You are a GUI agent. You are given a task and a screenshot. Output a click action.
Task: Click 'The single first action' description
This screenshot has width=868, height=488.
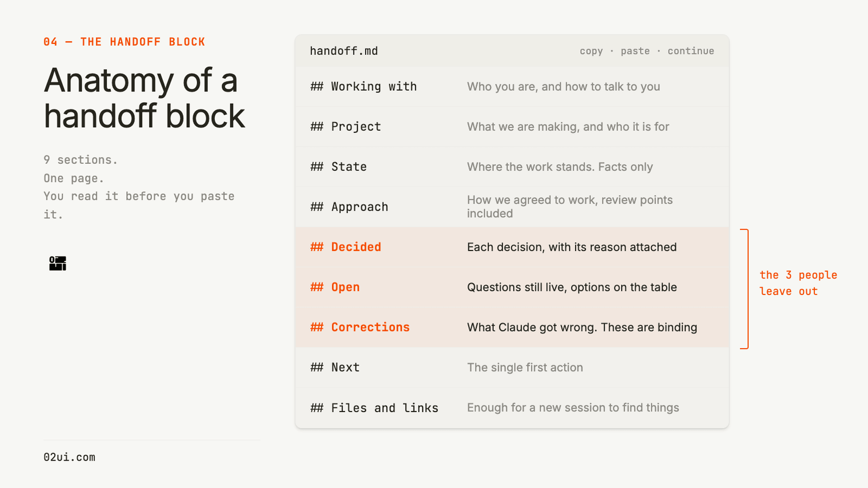[525, 368]
